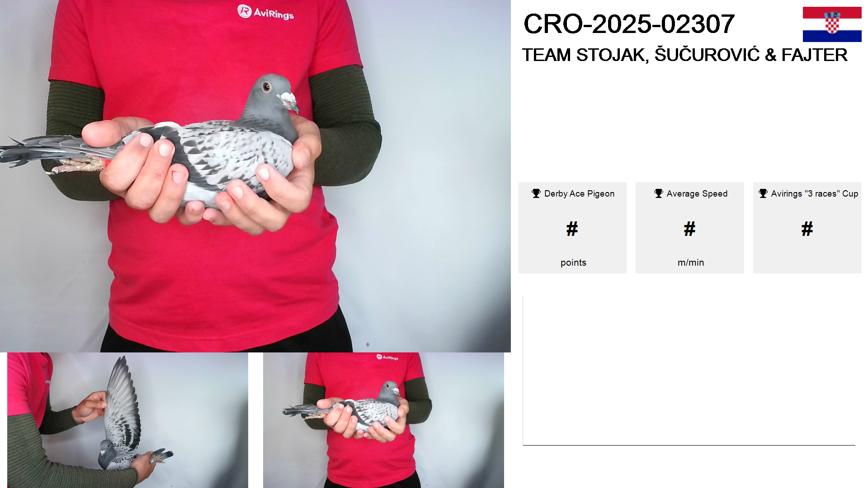The width and height of the screenshot is (868, 488).
Task: Click the # value under Derby Ace Pigeon
Action: point(572,229)
